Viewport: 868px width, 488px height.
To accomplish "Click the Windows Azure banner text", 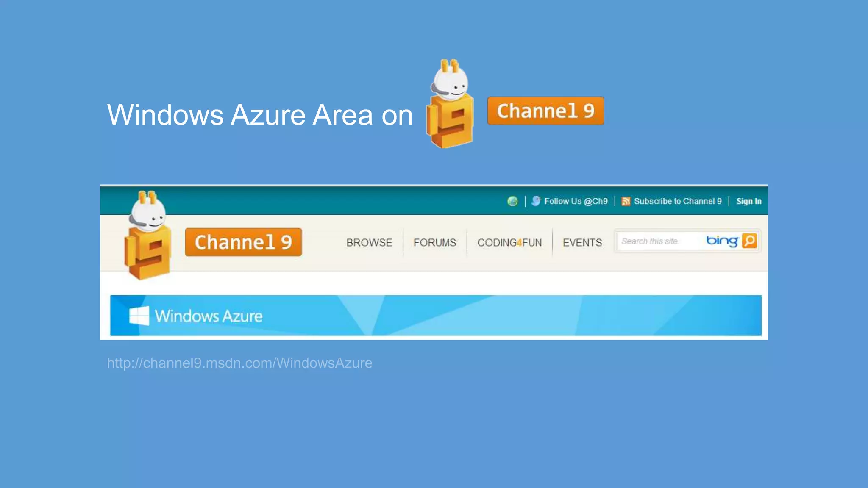I will point(209,316).
